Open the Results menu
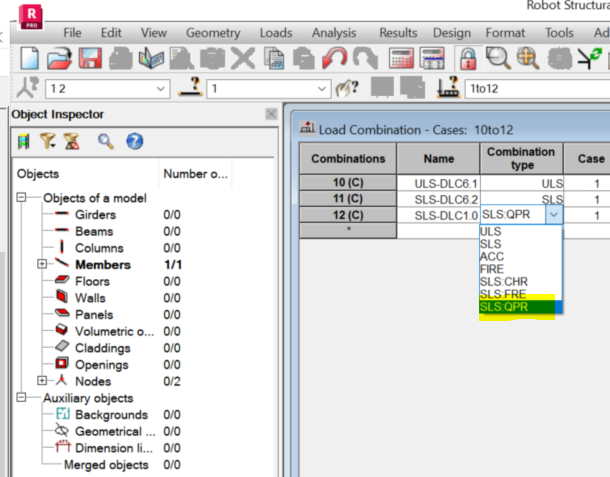This screenshot has height=477, width=610. 398,33
